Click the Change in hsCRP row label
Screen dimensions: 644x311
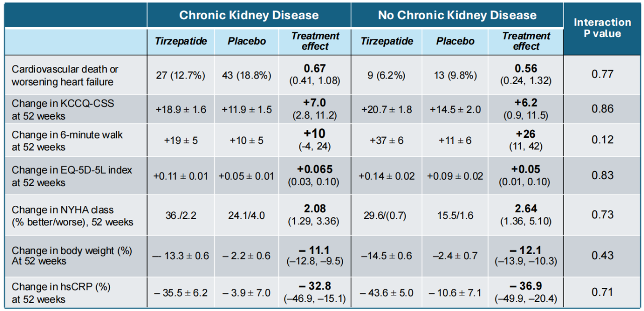tap(61, 293)
